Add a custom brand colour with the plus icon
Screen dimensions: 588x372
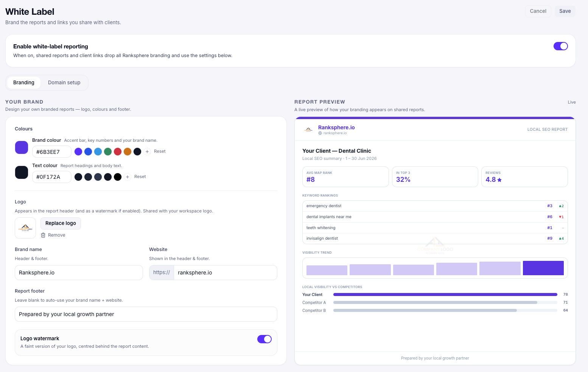coord(147,152)
